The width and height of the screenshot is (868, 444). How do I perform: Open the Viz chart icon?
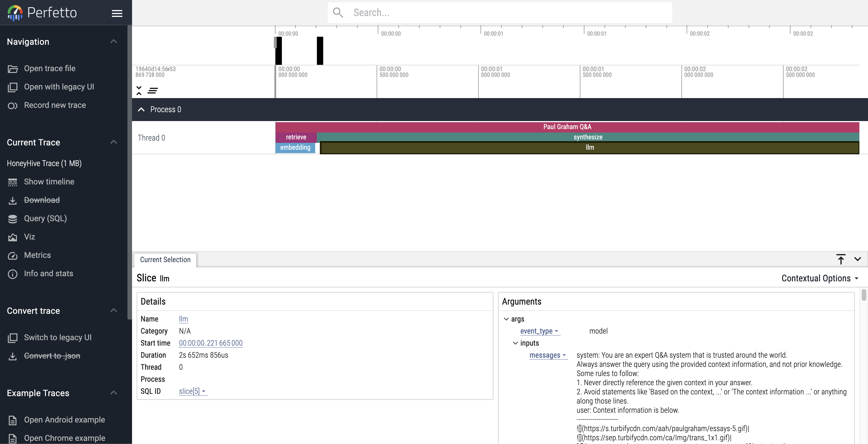12,237
